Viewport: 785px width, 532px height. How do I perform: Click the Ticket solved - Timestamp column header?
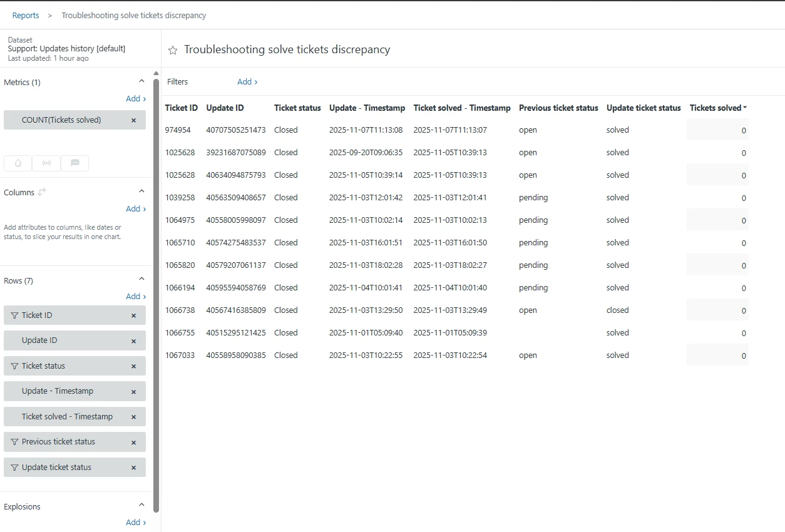pyautogui.click(x=462, y=108)
